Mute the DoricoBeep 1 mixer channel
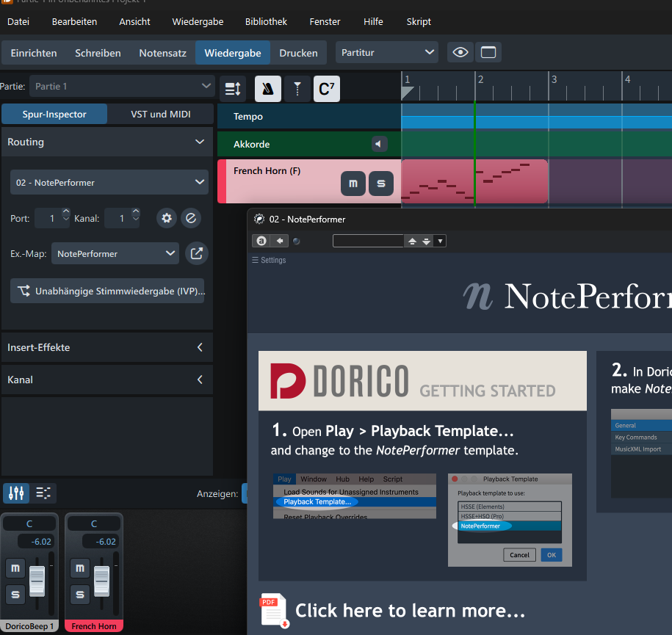The image size is (672, 635). [x=15, y=569]
